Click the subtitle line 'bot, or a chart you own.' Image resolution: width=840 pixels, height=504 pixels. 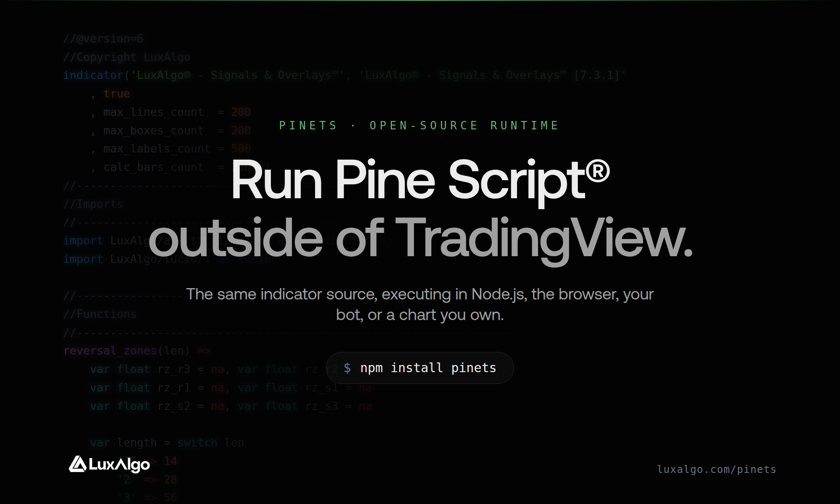point(420,315)
